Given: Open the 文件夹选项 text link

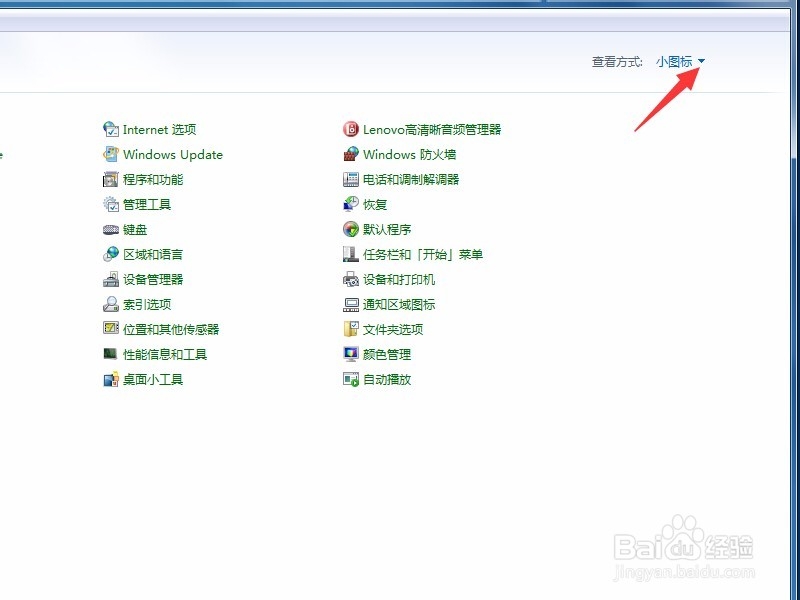Looking at the screenshot, I should (x=393, y=330).
